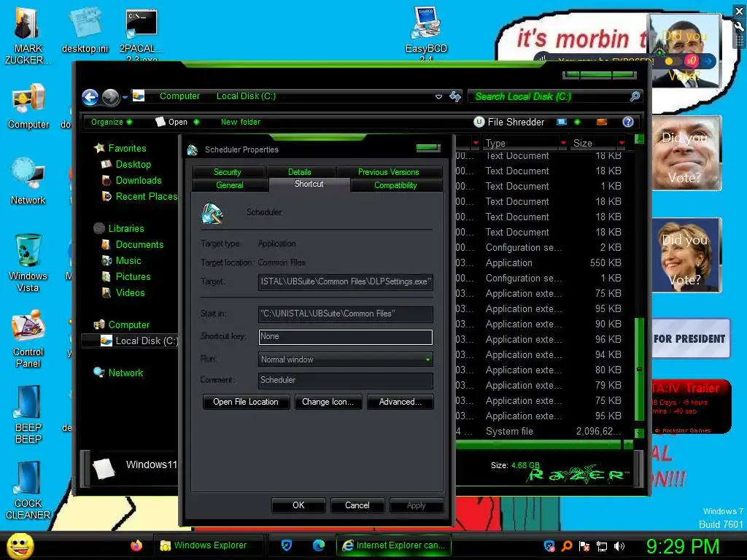The width and height of the screenshot is (747, 560).
Task: Click OK in Scheduler Properties
Action: point(298,505)
